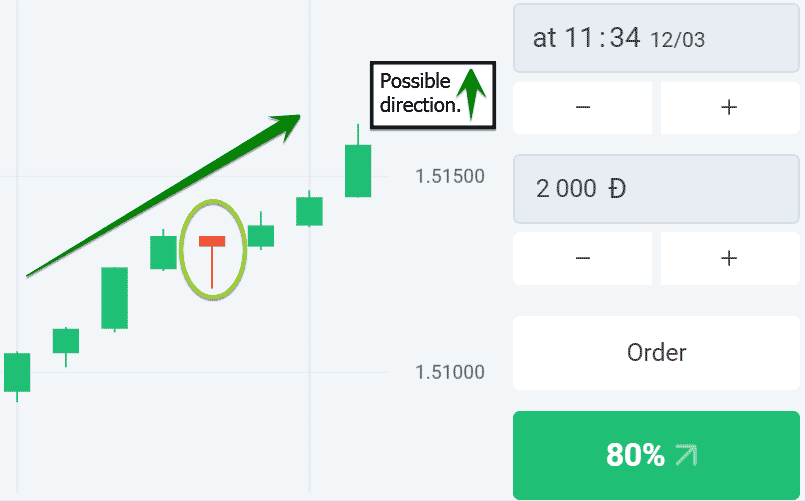
Task: Click the large green trend arrow head
Action: coord(286,126)
